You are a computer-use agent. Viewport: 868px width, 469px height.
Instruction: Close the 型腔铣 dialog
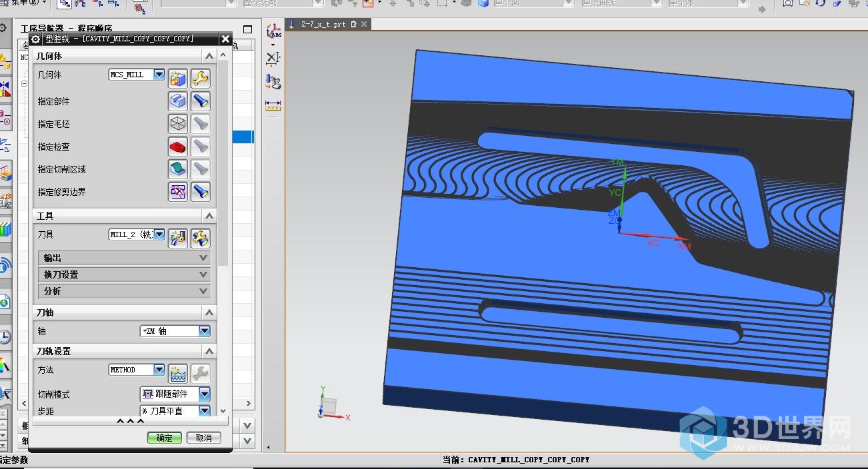click(225, 39)
